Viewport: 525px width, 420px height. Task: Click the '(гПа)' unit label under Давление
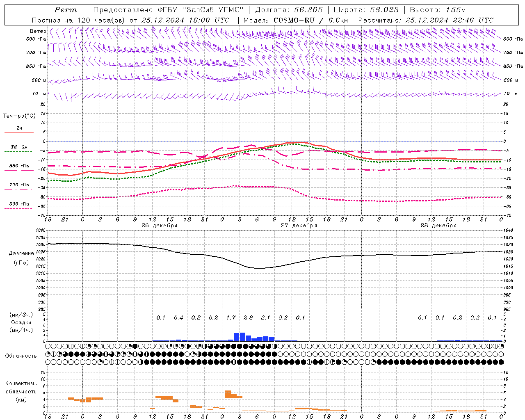tap(21, 263)
